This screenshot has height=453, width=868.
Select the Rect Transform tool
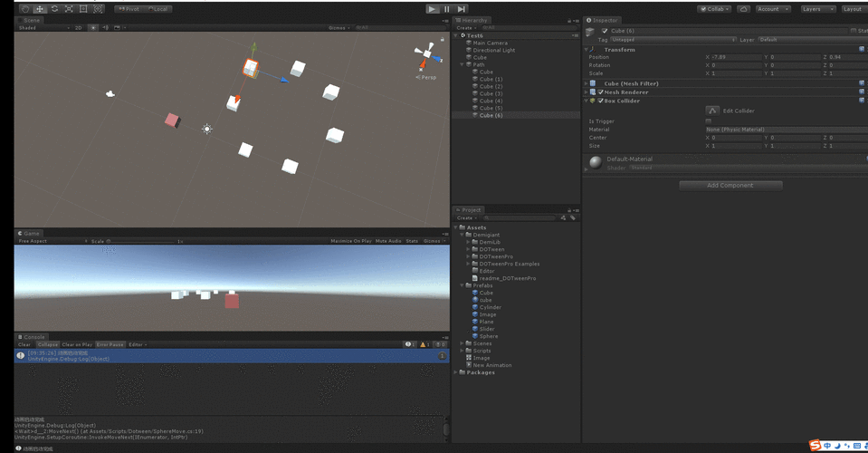pos(83,9)
